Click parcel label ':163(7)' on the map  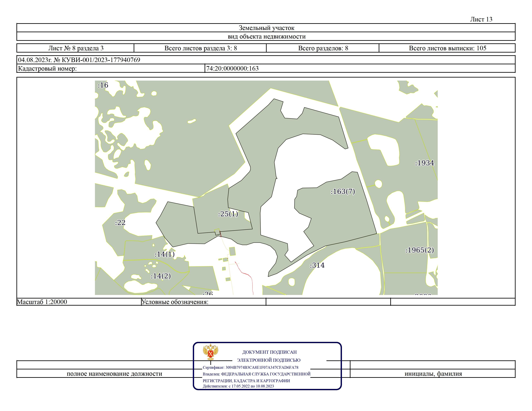point(343,192)
